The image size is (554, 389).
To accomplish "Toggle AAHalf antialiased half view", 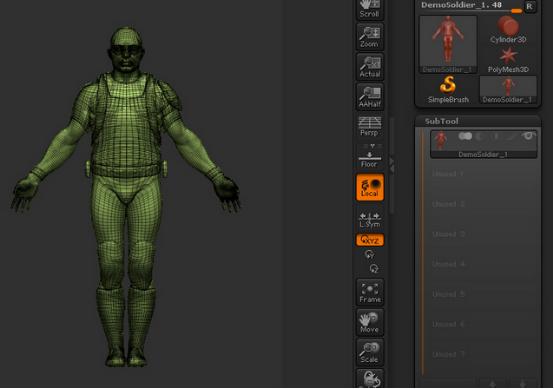I will click(x=370, y=97).
